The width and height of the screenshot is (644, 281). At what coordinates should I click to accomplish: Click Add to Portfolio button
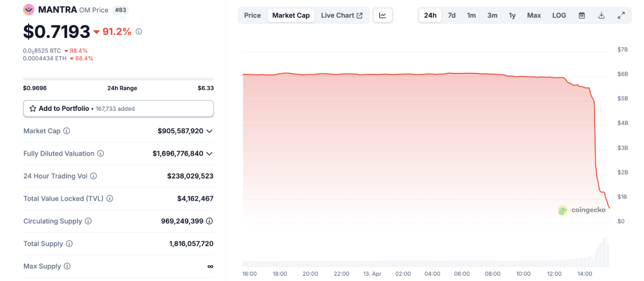pos(119,109)
